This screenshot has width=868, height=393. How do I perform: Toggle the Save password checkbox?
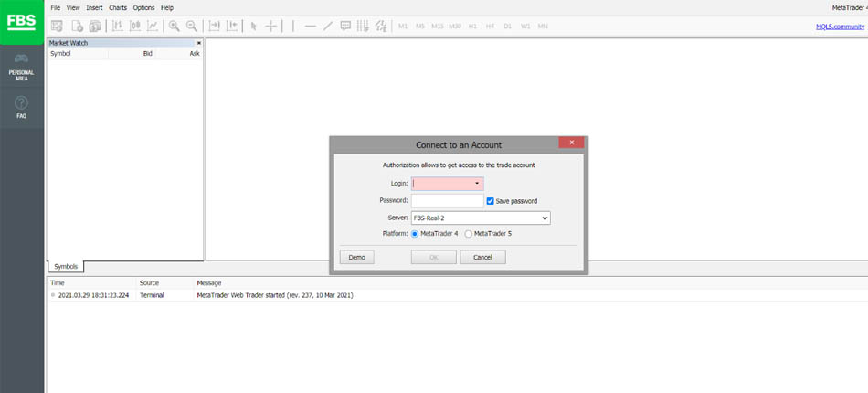(490, 201)
